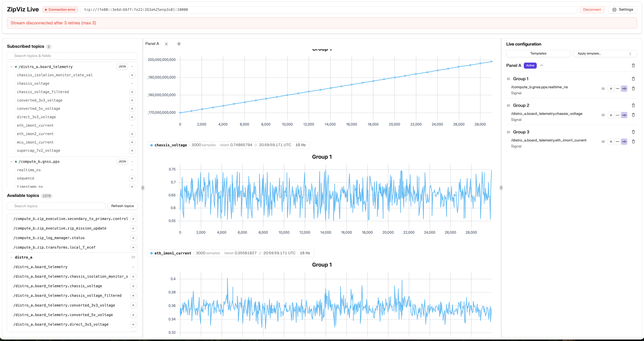Grab the Group 2 reorder handle
The height and width of the screenshot is (341, 644).
(508, 105)
